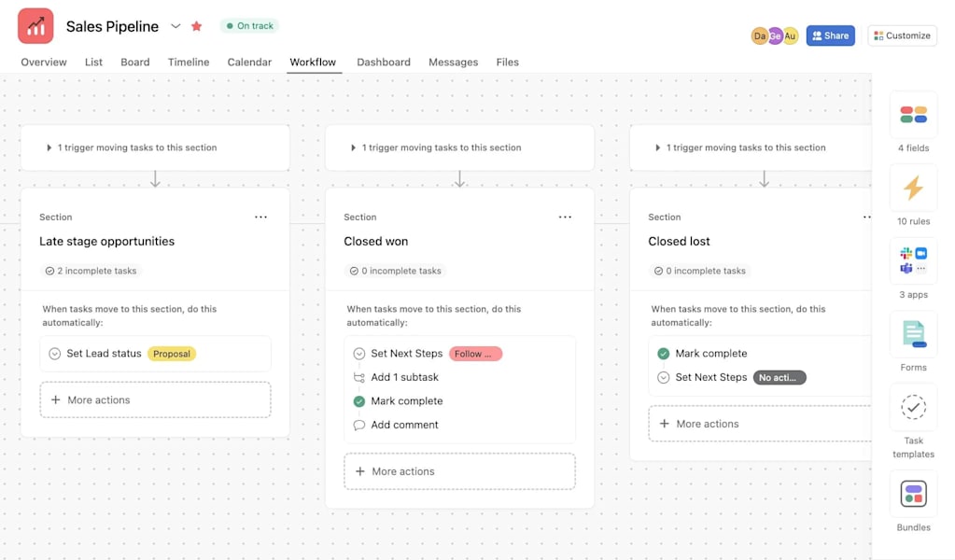Screen dimensions: 955x560
Task: Click the Add comment action text
Action: (x=405, y=425)
